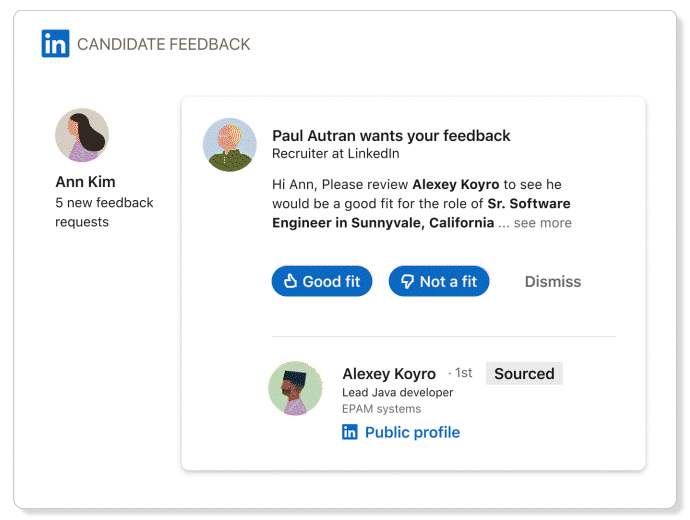Click the EPAM systems company name

click(381, 409)
